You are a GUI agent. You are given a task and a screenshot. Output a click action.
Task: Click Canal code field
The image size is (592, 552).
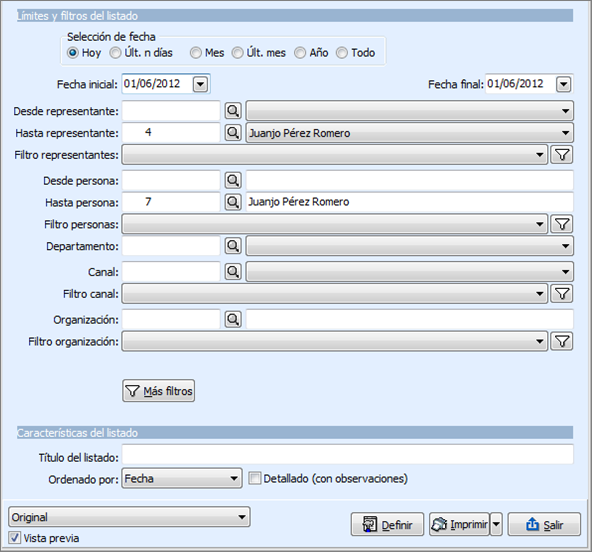(x=171, y=272)
